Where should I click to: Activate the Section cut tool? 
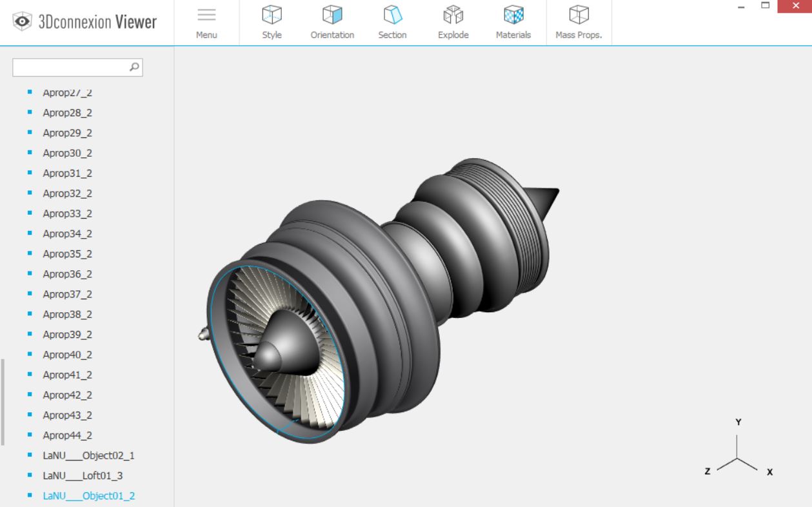coord(392,23)
